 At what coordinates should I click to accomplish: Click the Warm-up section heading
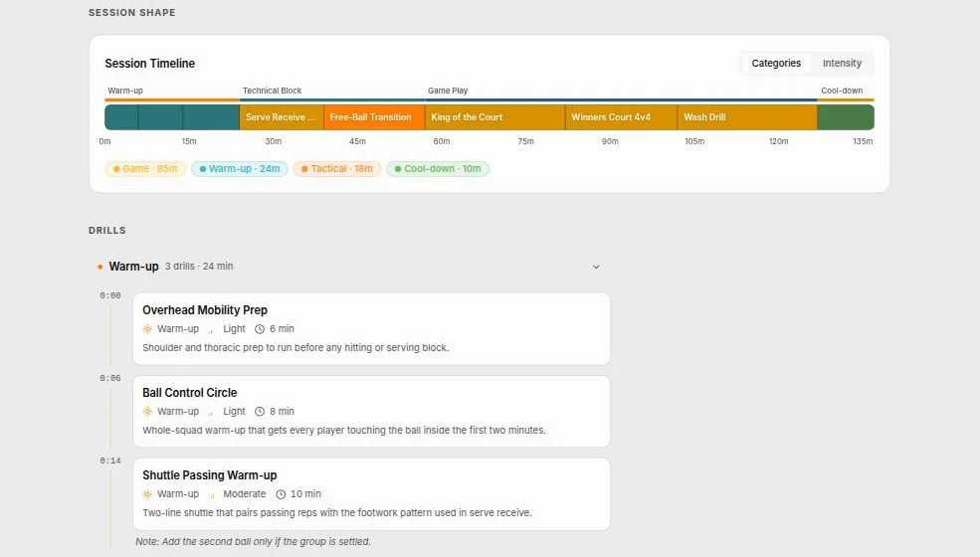tap(133, 267)
